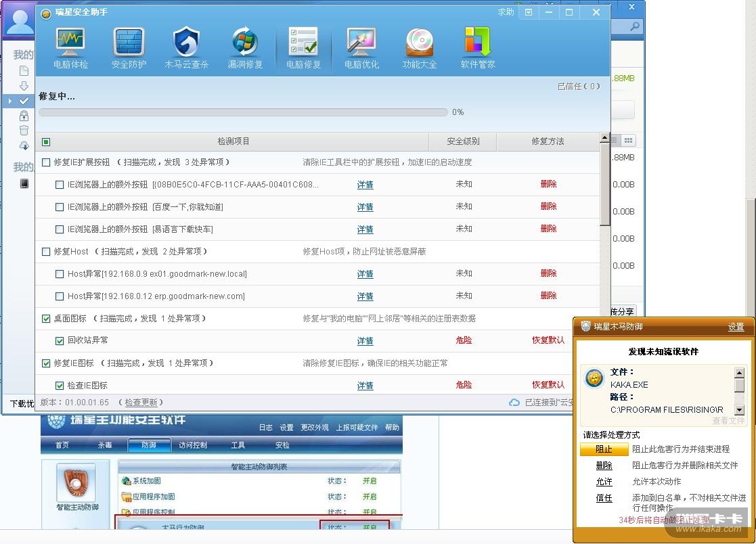Click the document icon in left sidebar

coord(24,71)
